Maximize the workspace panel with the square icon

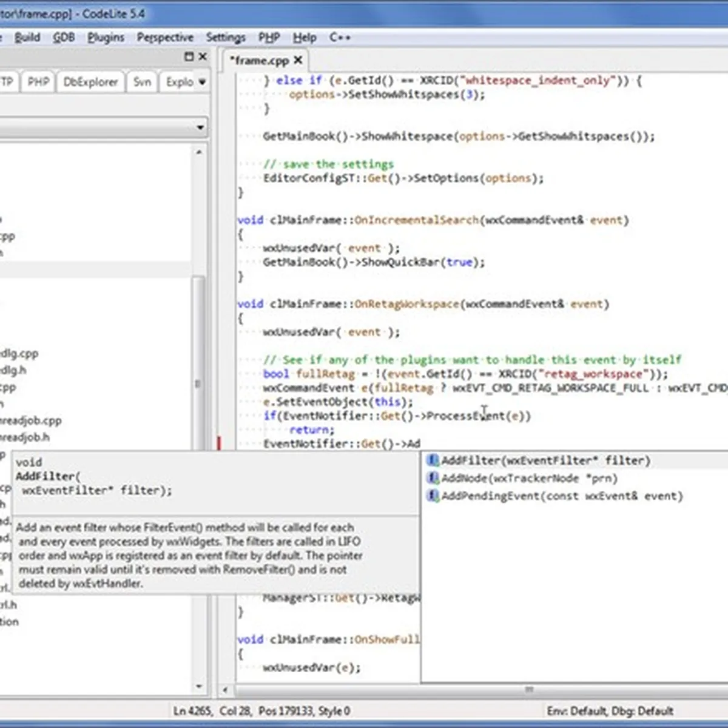point(189,56)
